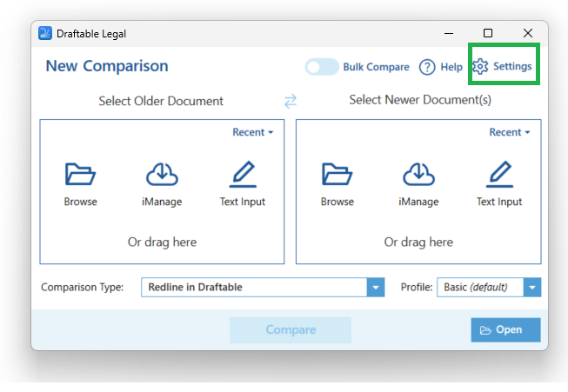The image size is (568, 392).
Task: Click the Help label text
Action: 451,67
